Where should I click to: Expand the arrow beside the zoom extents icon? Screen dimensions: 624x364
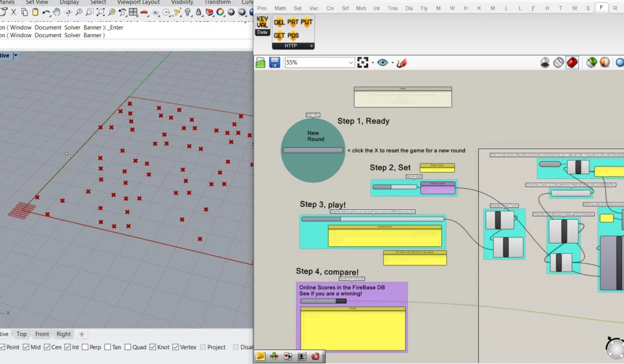point(372,62)
